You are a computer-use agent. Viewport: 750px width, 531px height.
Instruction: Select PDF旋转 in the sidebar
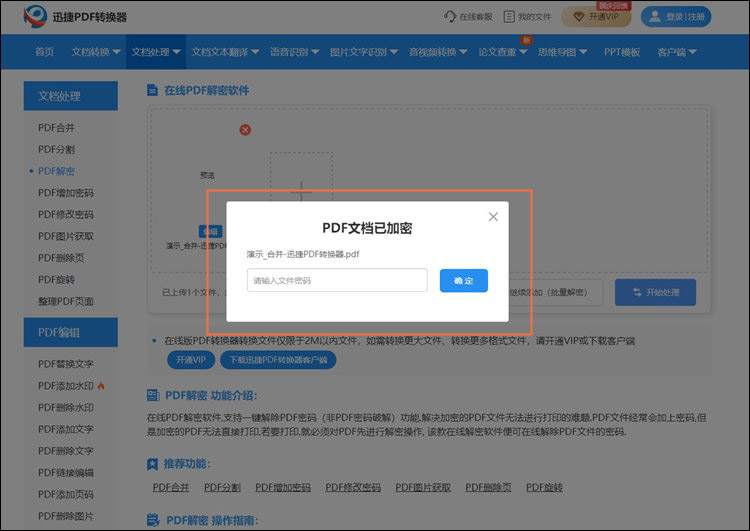click(56, 279)
